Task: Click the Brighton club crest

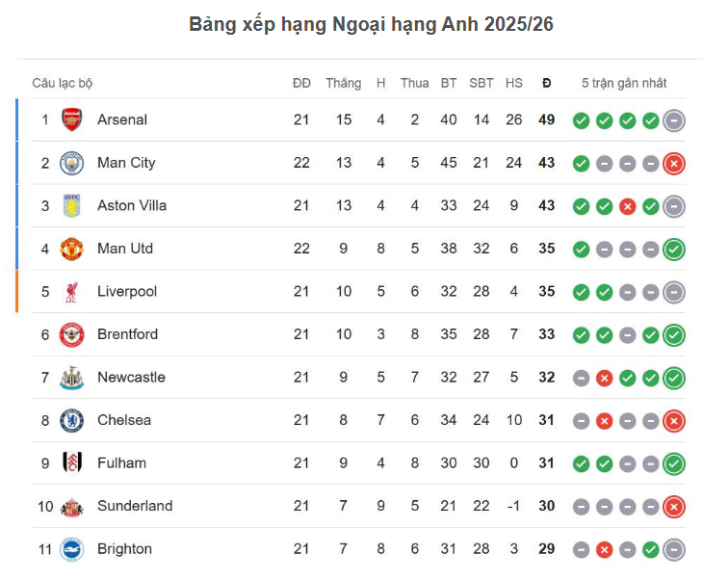Action: click(x=72, y=549)
